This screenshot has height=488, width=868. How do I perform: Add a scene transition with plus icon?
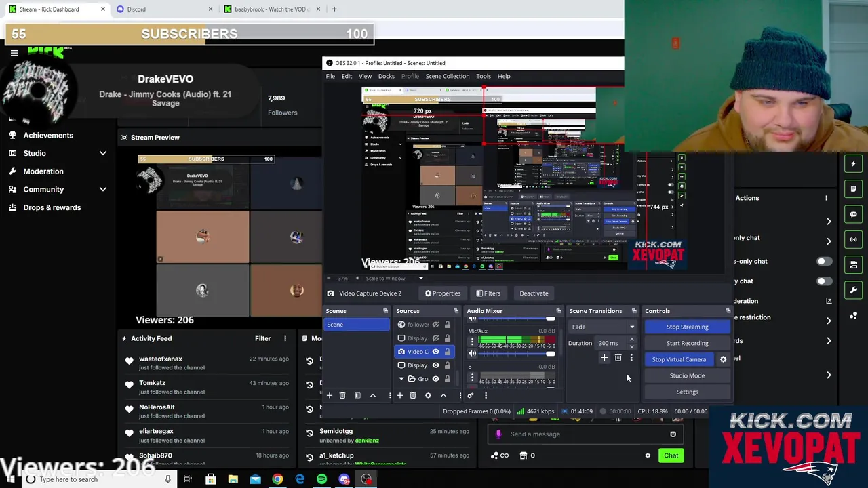click(x=604, y=358)
